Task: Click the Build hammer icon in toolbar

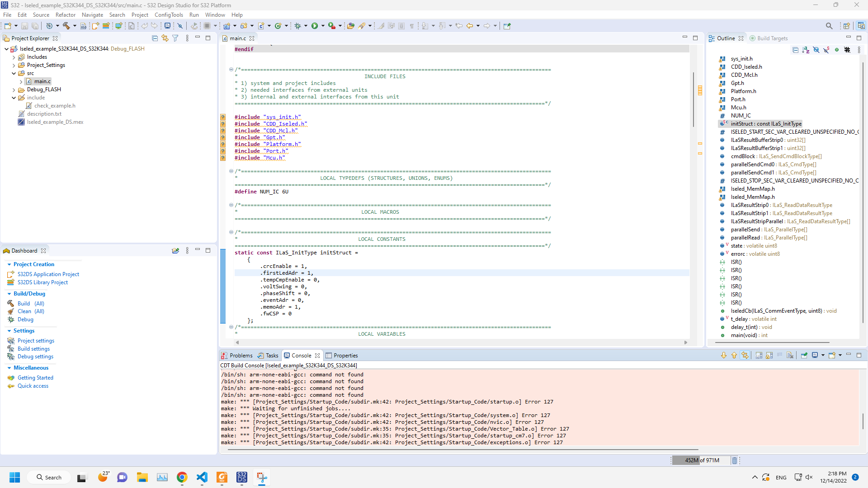Action: [66, 26]
